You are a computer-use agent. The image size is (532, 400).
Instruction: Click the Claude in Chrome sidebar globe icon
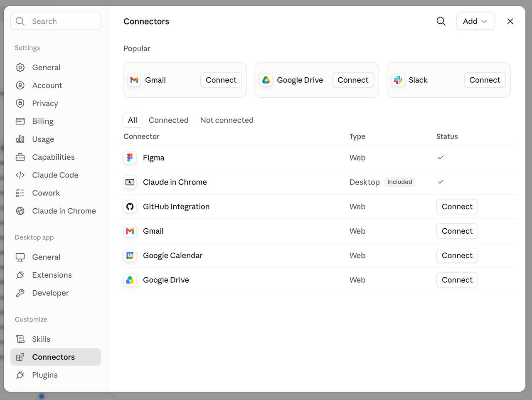20,211
